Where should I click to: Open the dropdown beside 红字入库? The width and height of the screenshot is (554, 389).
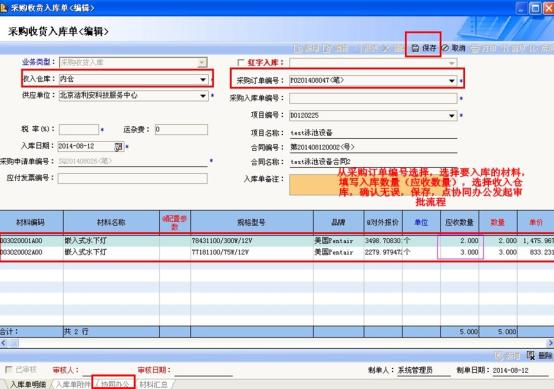tap(452, 63)
